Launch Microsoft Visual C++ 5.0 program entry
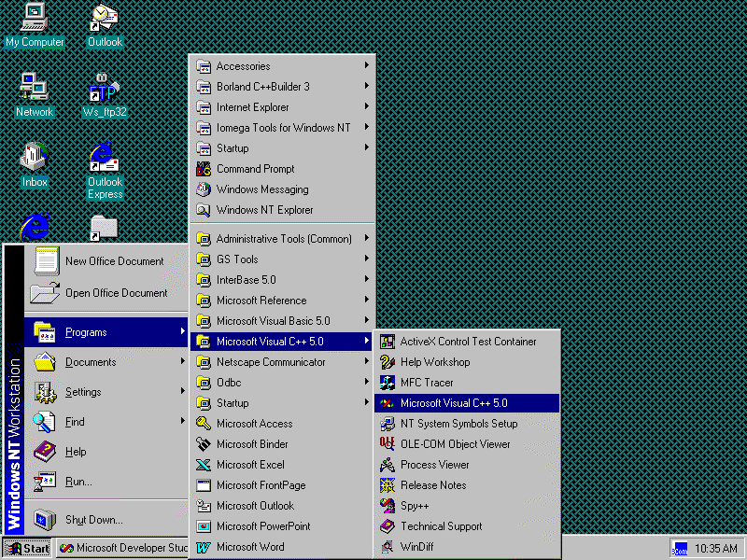The width and height of the screenshot is (747, 560). coord(467,403)
